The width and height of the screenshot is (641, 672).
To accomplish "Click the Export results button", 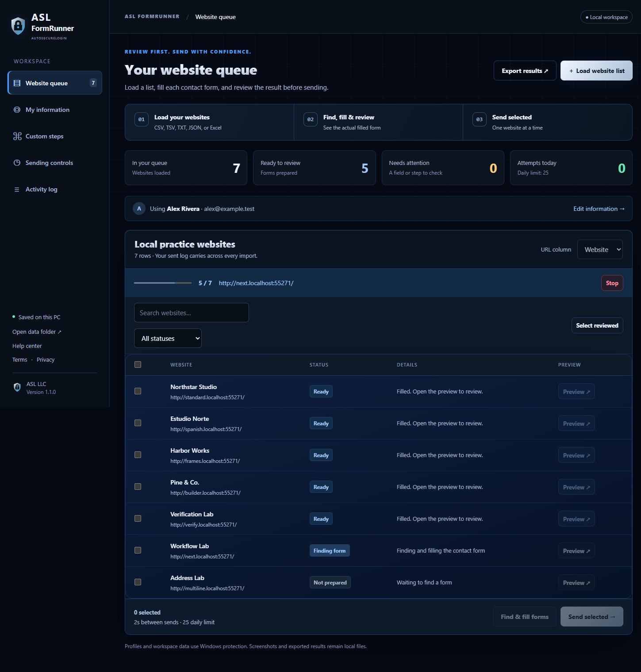I will click(525, 71).
